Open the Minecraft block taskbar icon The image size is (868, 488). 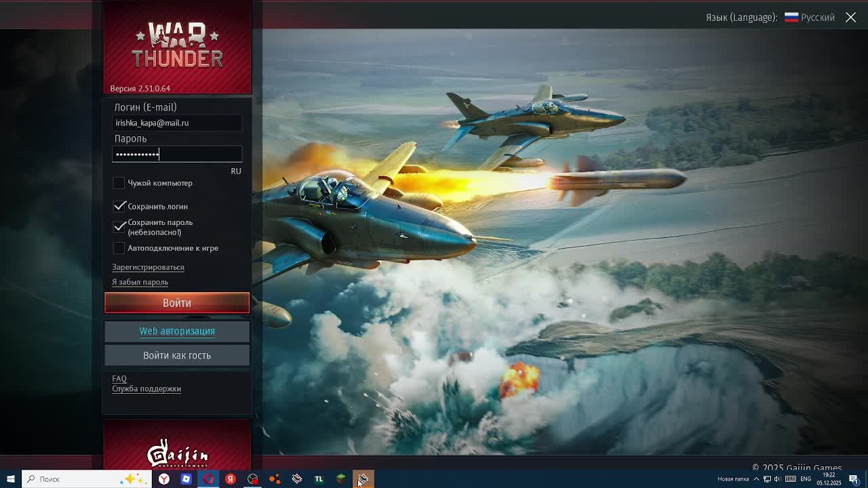pos(341,479)
